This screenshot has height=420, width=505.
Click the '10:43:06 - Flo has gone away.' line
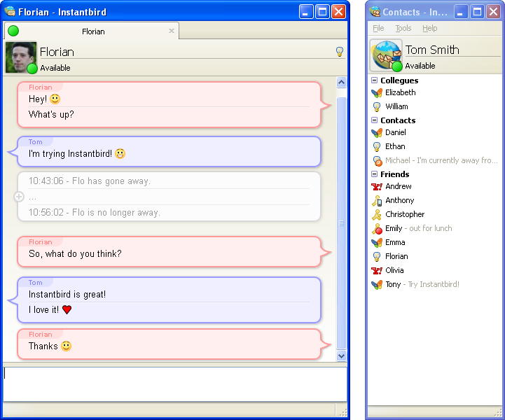click(x=90, y=181)
